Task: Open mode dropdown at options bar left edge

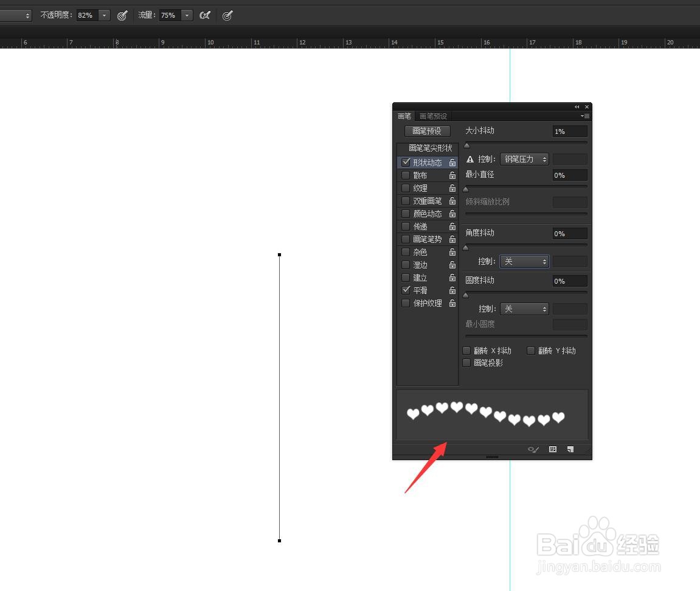Action: tap(16, 16)
